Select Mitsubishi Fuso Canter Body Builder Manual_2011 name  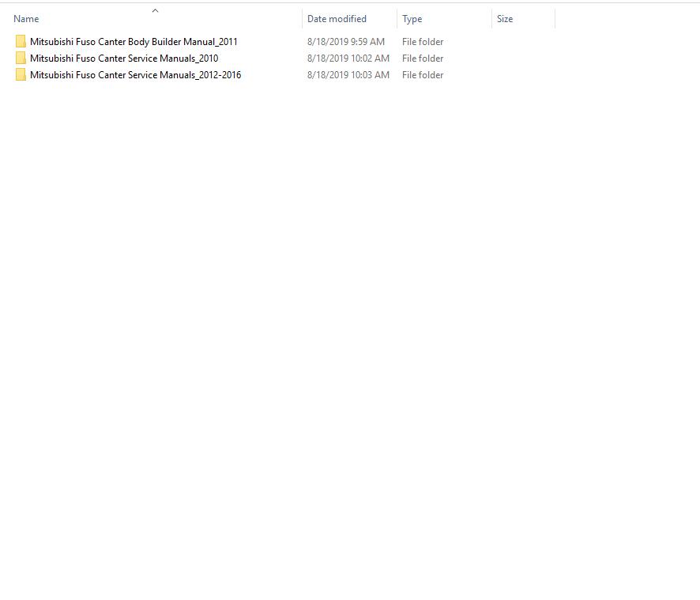click(x=134, y=42)
